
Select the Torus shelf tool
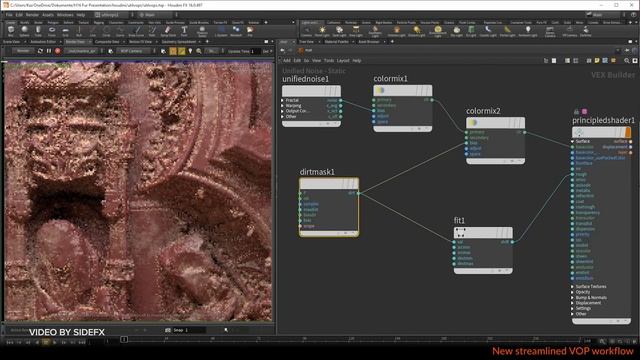tap(52, 31)
